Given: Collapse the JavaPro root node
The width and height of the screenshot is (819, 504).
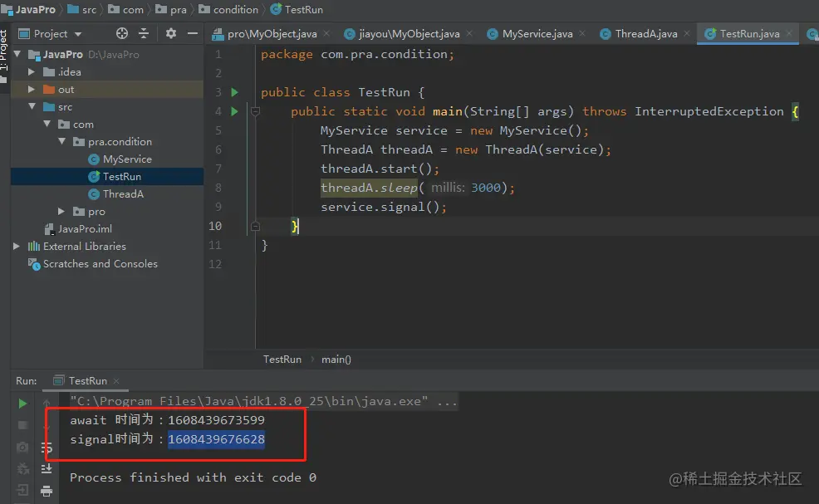Looking at the screenshot, I should click(x=17, y=54).
